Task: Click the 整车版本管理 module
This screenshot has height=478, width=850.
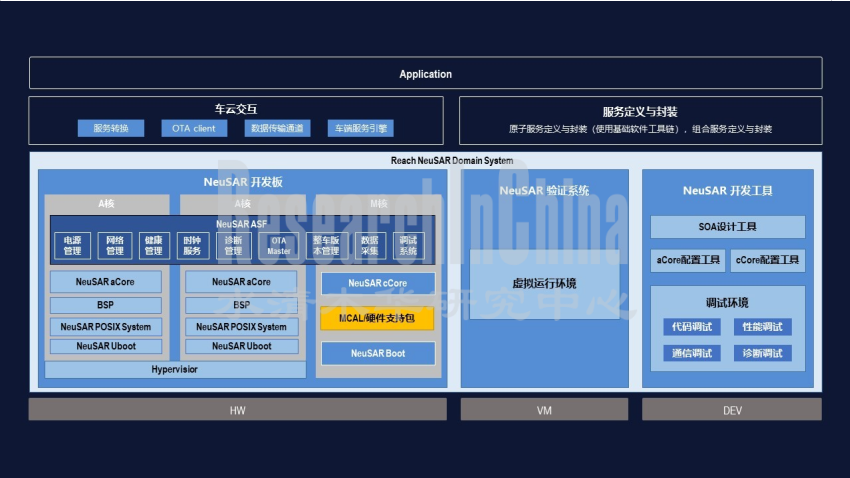Action: coord(326,246)
